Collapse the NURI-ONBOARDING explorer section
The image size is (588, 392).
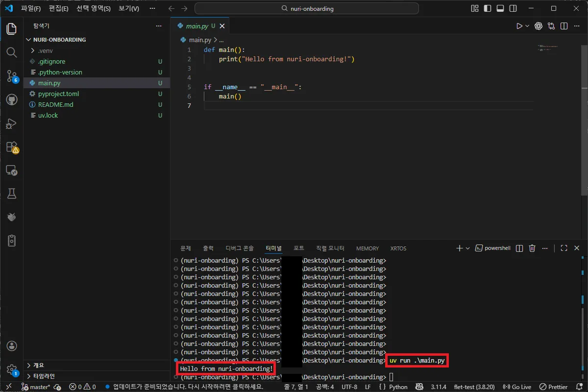pyautogui.click(x=97, y=40)
